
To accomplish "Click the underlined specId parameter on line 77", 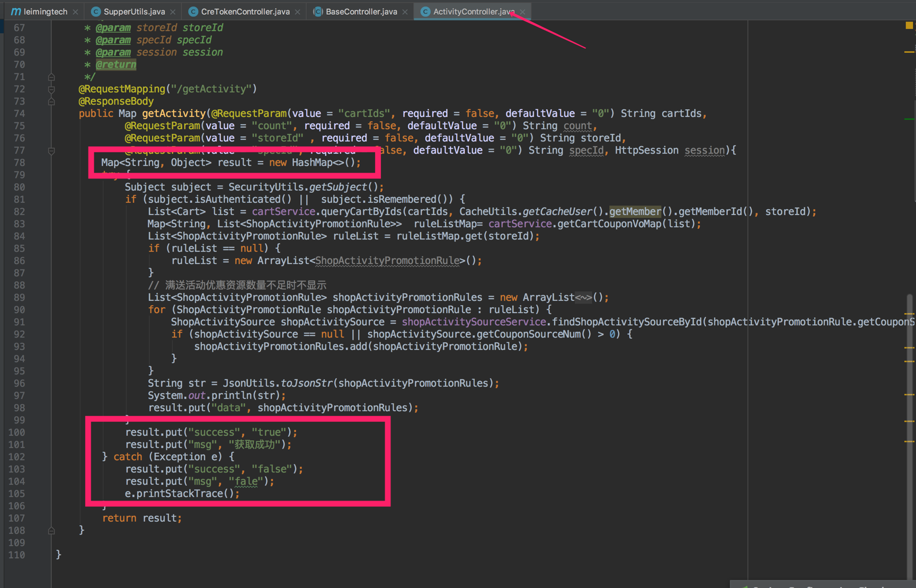I will pos(586,150).
